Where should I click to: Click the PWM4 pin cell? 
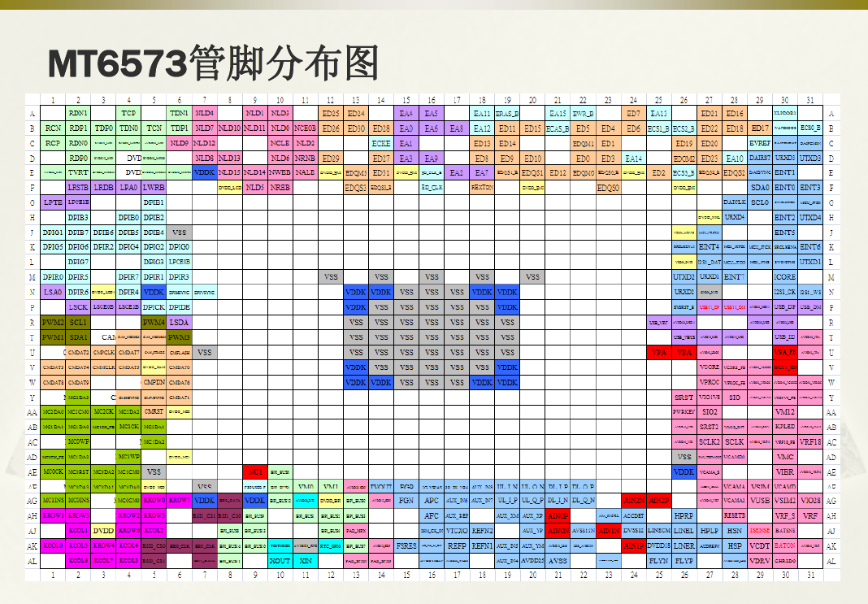point(154,322)
